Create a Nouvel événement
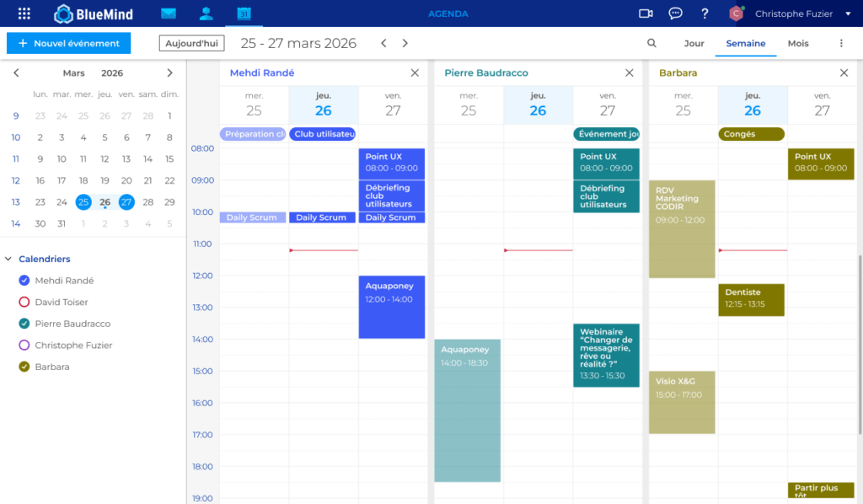The image size is (863, 504). [x=68, y=42]
